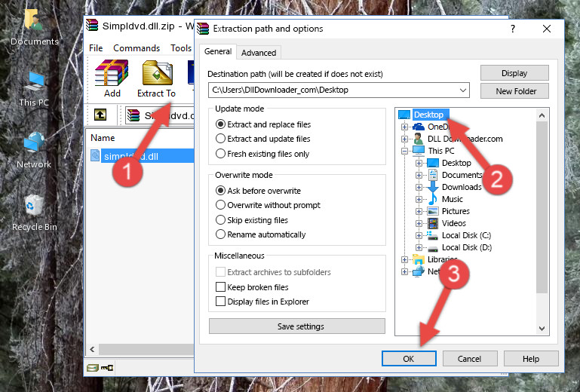The height and width of the screenshot is (392, 580).
Task: Enable Keep broken files checkbox
Action: click(220, 287)
